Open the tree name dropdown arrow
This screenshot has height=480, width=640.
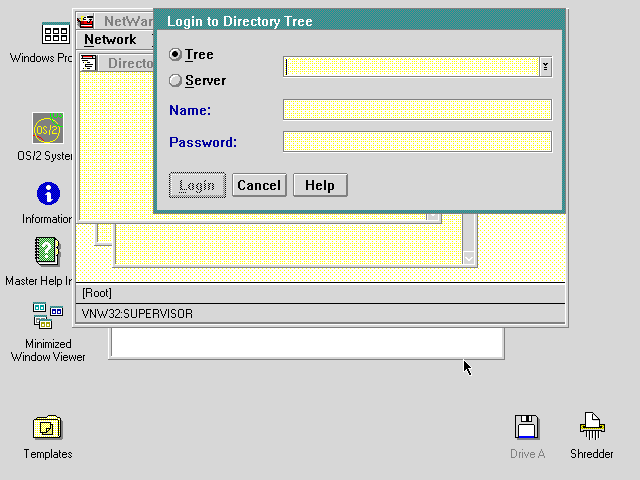pos(545,67)
